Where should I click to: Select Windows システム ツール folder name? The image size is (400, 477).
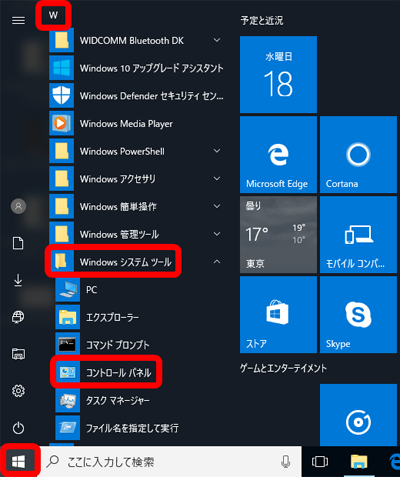tap(126, 262)
